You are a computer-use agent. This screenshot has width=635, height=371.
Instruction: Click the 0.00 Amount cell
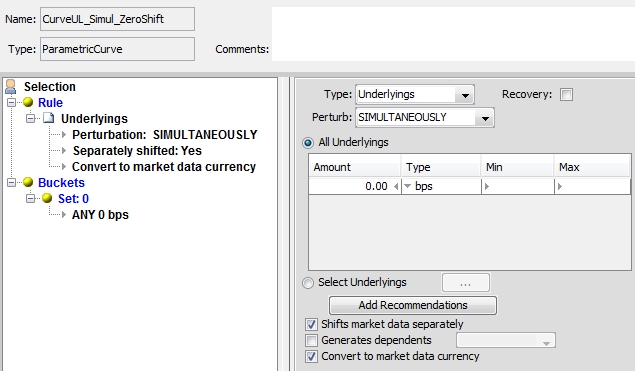pos(355,186)
